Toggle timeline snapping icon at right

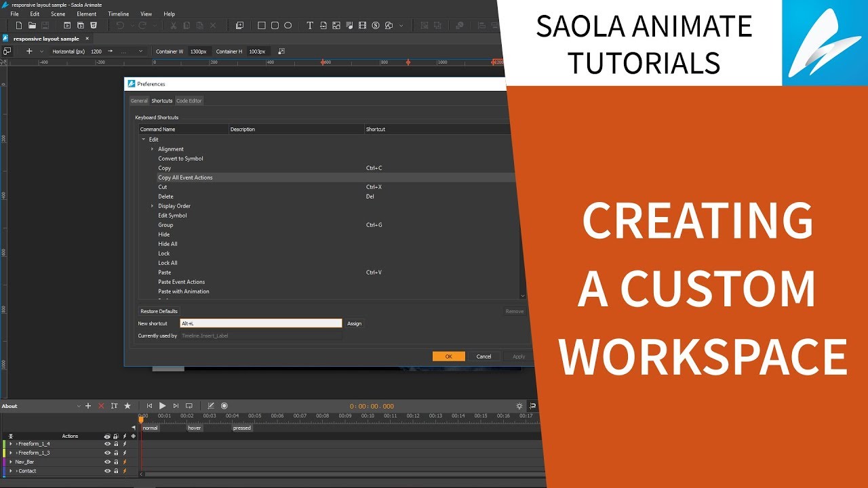tap(532, 406)
